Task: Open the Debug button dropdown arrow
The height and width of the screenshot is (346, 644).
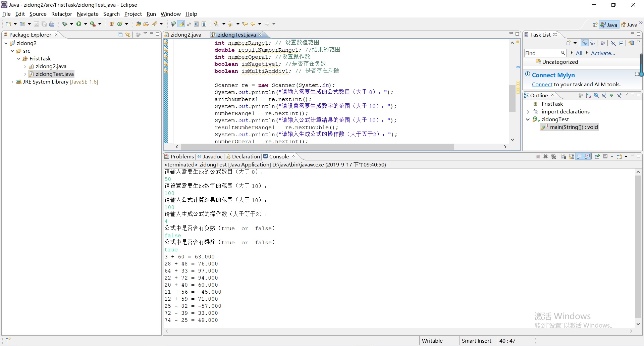Action: 71,24
